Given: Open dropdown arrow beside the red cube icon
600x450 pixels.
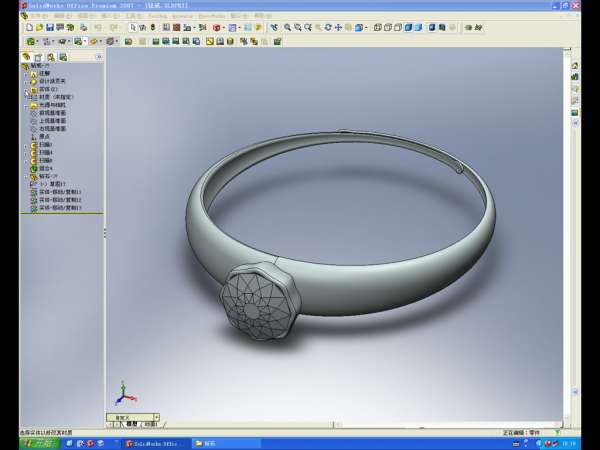Looking at the screenshot, I should click(223, 28).
